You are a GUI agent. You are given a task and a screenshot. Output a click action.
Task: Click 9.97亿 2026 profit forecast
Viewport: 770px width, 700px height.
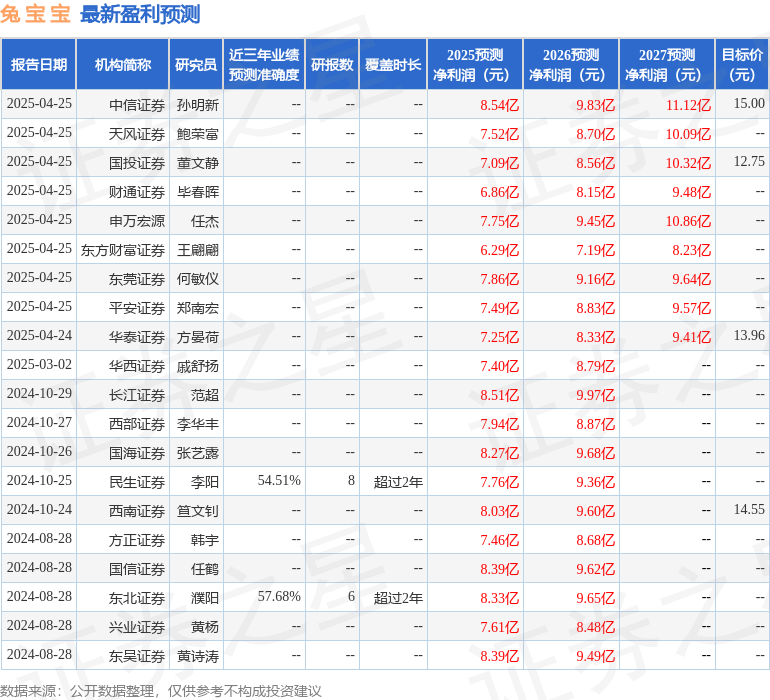click(x=595, y=394)
